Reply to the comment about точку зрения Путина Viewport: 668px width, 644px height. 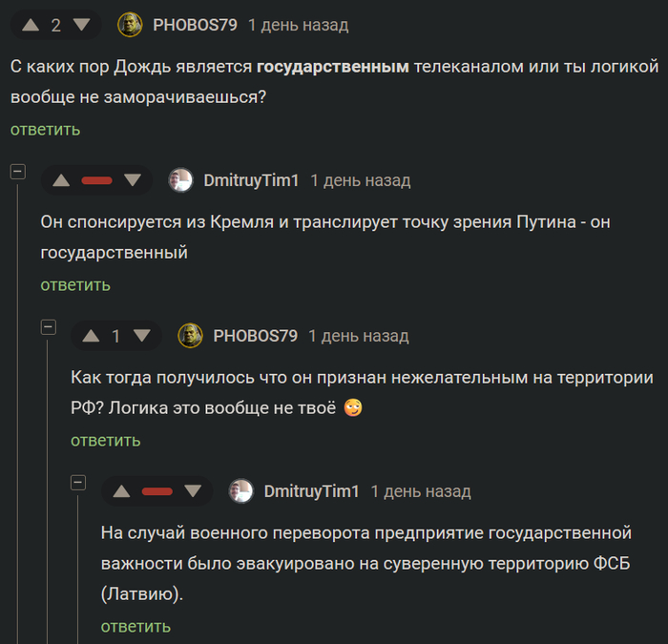[75, 285]
